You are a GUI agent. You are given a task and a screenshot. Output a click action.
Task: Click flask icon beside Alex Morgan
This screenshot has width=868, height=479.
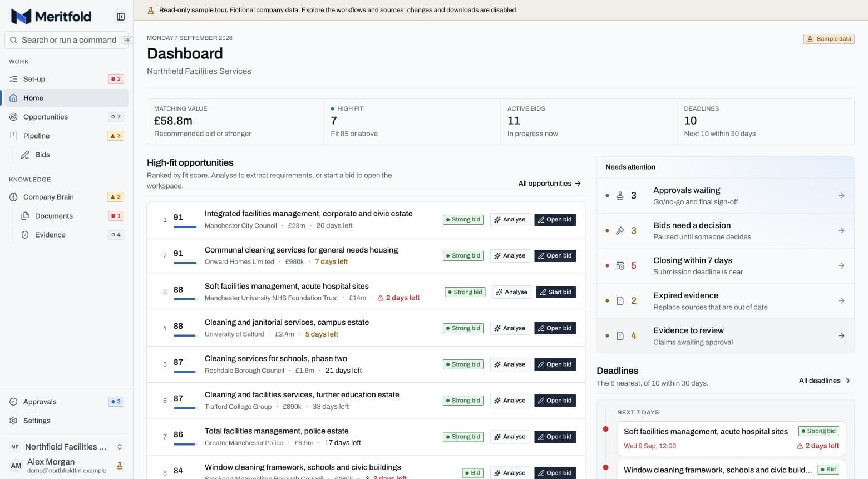[119, 466]
